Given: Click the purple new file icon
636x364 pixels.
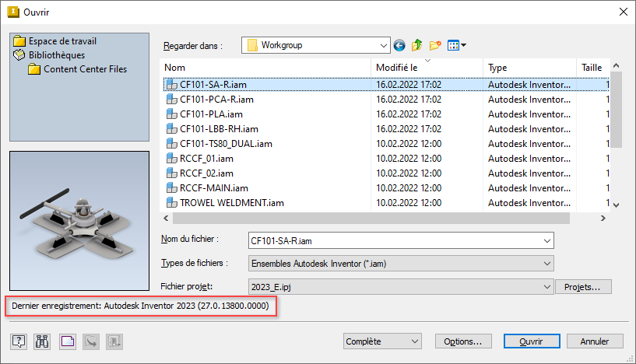Looking at the screenshot, I should [x=67, y=341].
